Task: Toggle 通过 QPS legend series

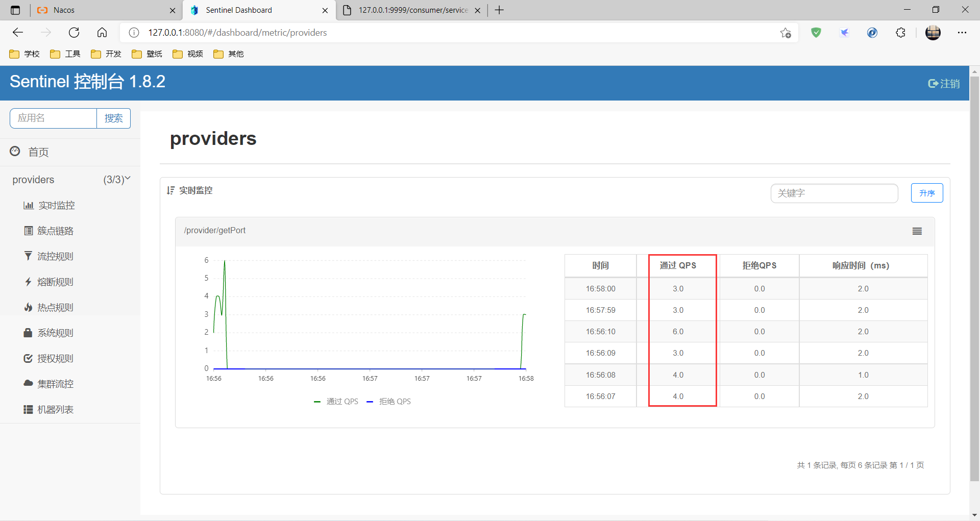Action: (336, 402)
